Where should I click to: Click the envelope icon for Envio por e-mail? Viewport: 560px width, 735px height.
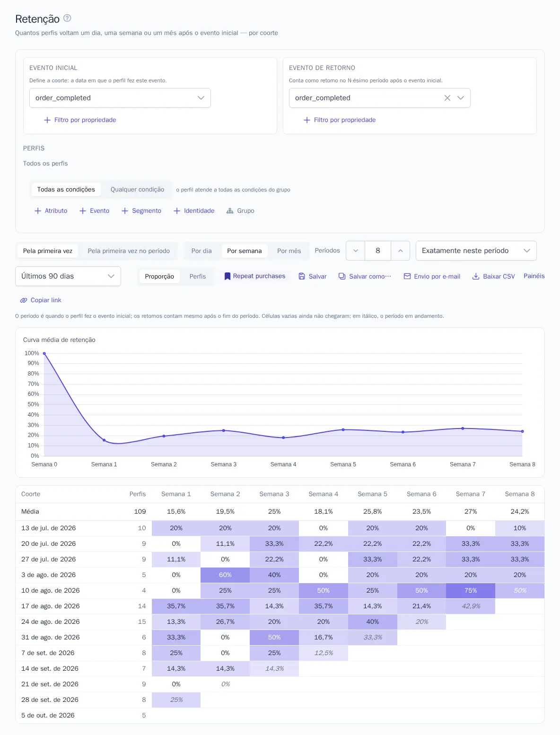tap(407, 276)
